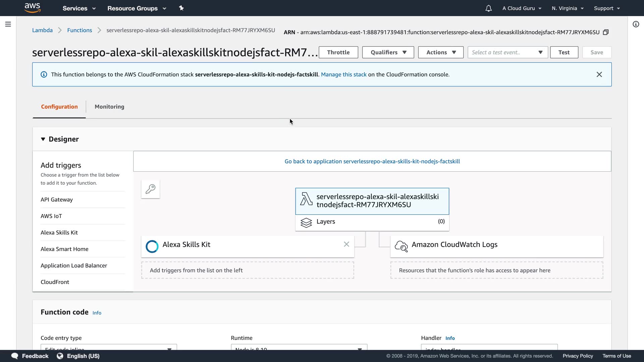Open the Select a test event combo box
The height and width of the screenshot is (362, 644).
tap(507, 52)
